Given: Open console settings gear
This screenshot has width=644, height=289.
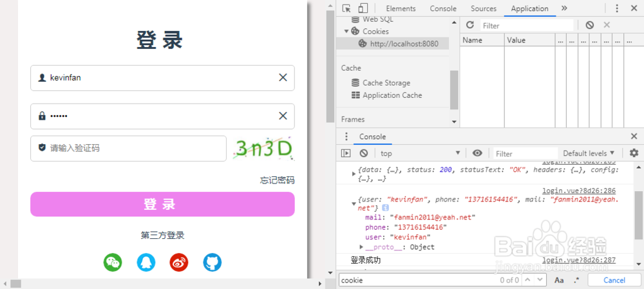Looking at the screenshot, I should click(634, 153).
